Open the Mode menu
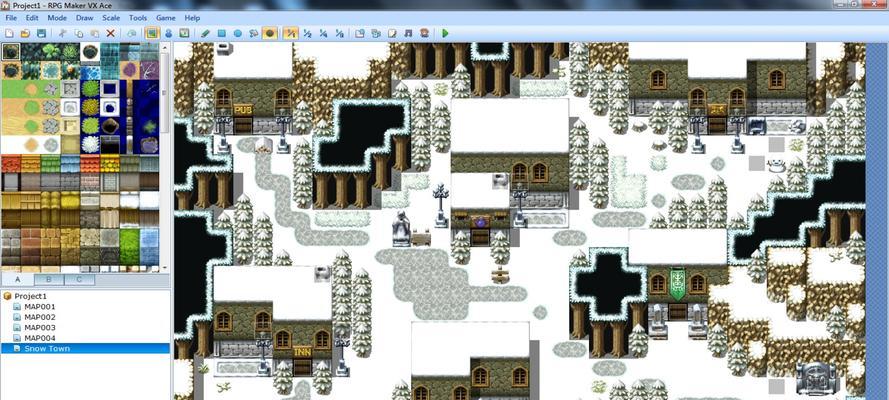This screenshot has width=889, height=400. pyautogui.click(x=57, y=18)
